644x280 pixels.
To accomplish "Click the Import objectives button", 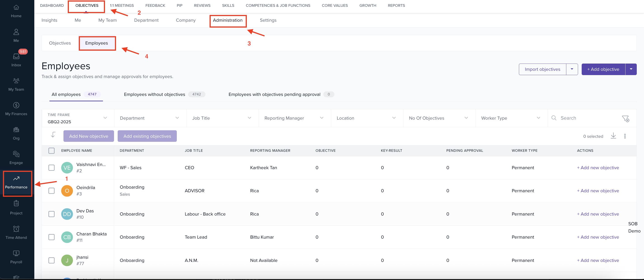I will (542, 69).
